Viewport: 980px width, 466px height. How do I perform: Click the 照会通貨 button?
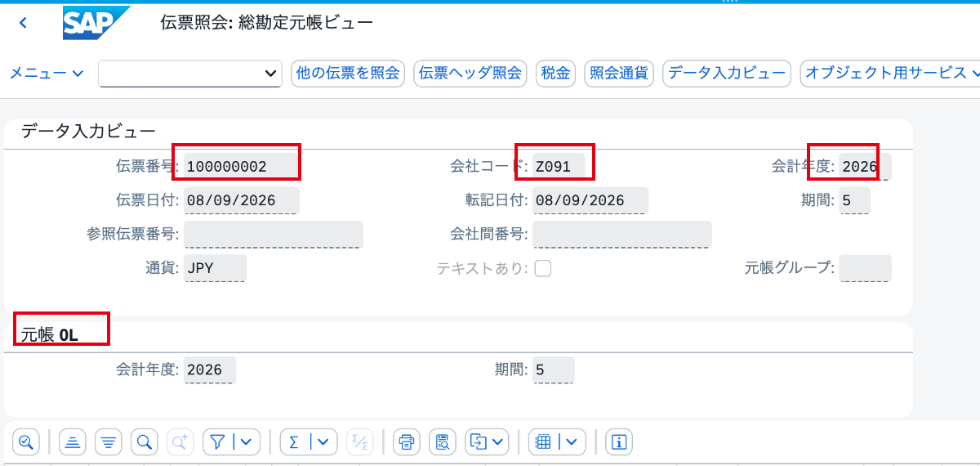click(619, 73)
